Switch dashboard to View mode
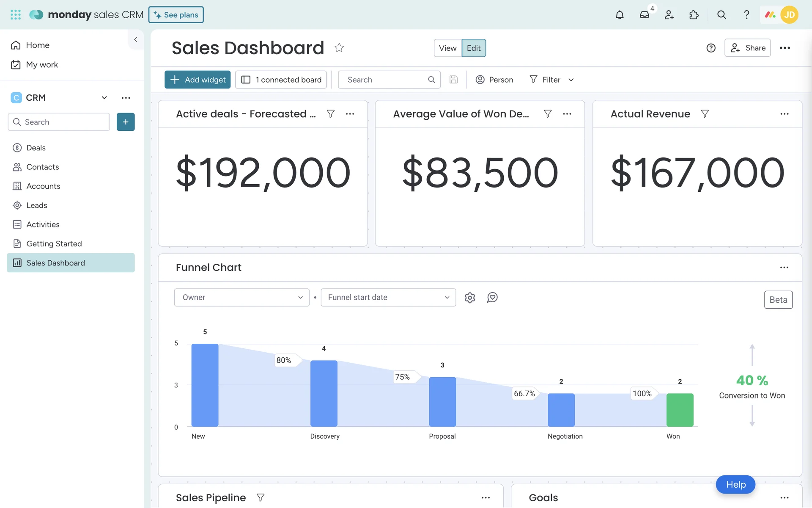Viewport: 812px width, 508px height. [447, 48]
